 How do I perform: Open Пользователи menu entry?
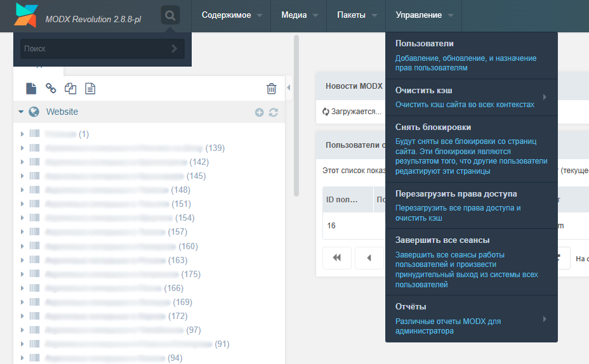click(472, 56)
